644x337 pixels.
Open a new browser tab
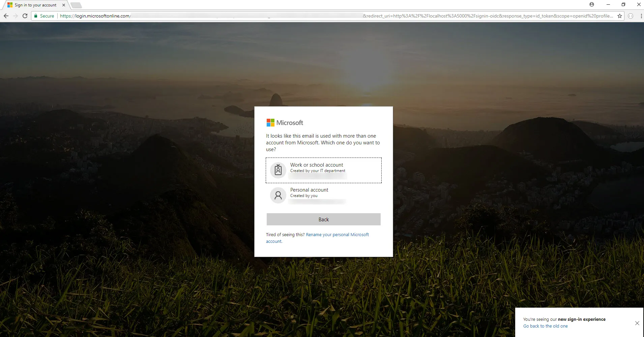76,5
